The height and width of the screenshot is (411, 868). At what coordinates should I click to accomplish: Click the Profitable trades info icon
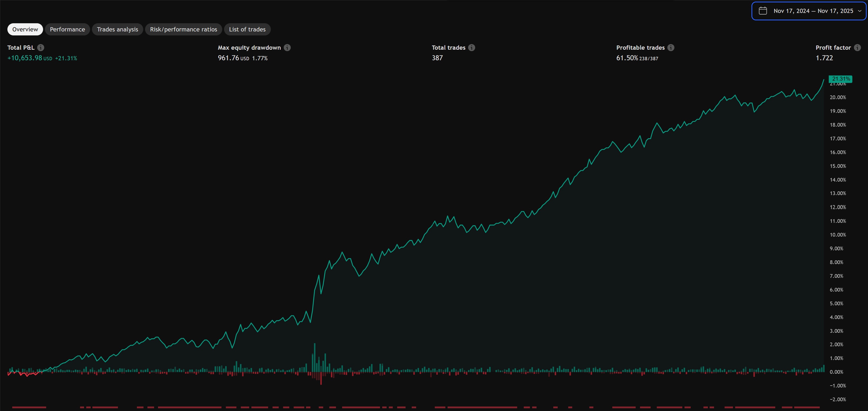coord(671,48)
